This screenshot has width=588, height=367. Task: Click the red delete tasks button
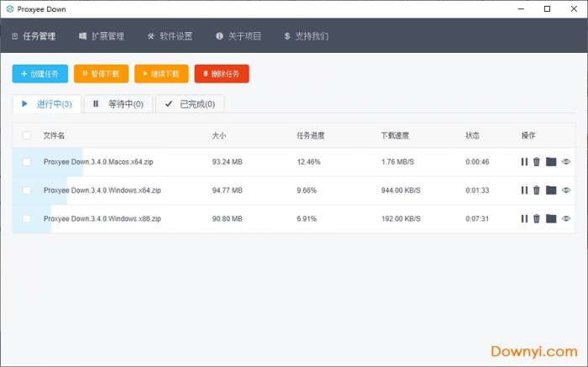pos(222,74)
